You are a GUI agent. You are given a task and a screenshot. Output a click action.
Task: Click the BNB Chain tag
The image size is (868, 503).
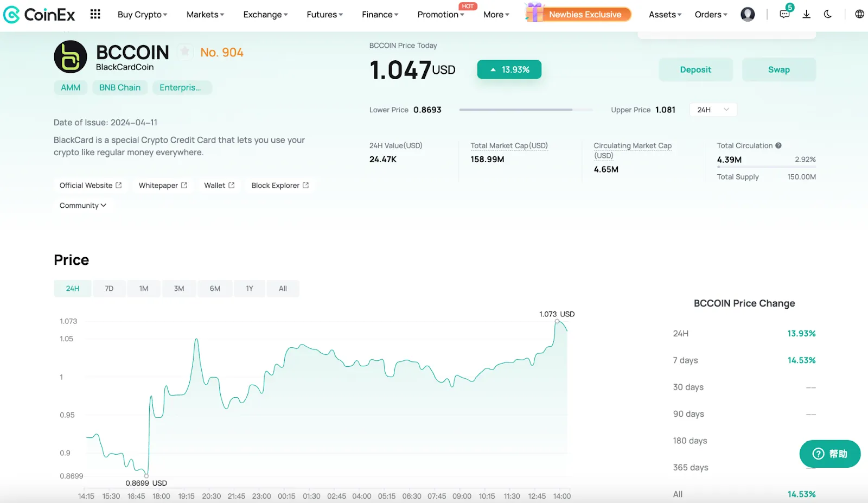point(120,87)
